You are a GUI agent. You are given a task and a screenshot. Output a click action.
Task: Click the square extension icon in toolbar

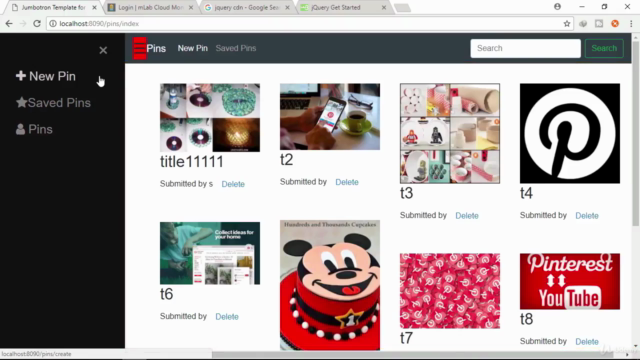[x=599, y=24]
